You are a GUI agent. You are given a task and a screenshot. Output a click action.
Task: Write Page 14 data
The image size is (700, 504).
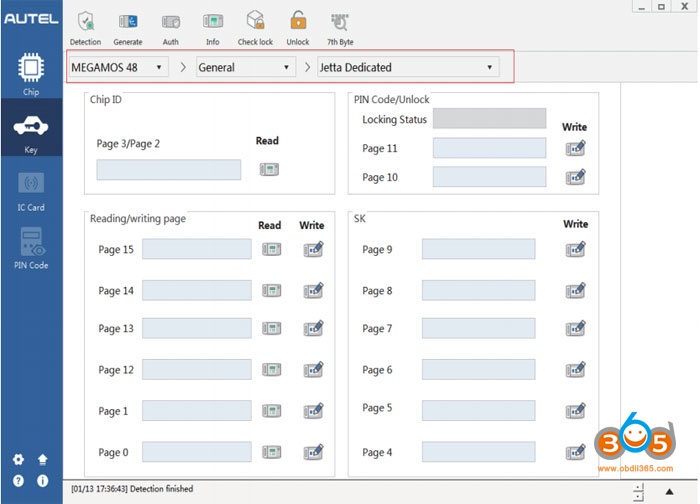(x=313, y=290)
